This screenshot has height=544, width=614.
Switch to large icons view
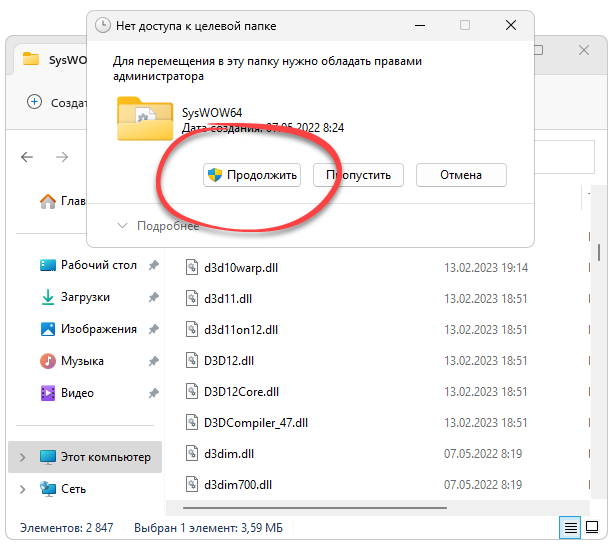point(592,528)
